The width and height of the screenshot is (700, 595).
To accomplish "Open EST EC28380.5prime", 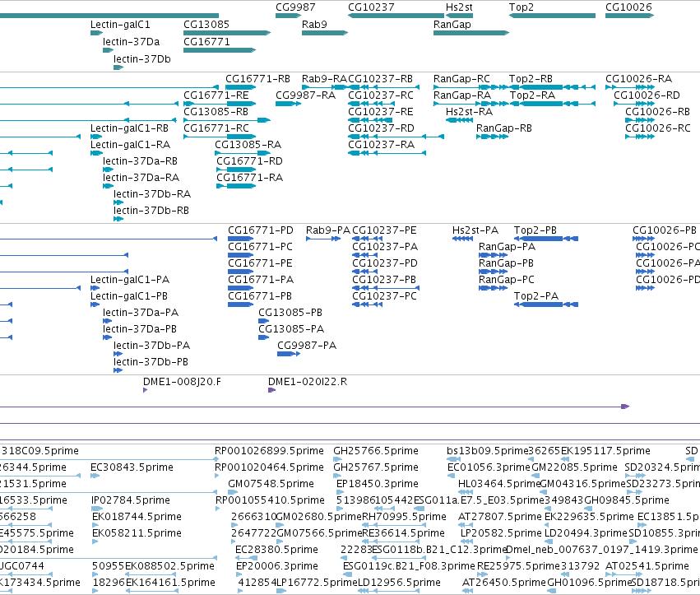I will (276, 550).
